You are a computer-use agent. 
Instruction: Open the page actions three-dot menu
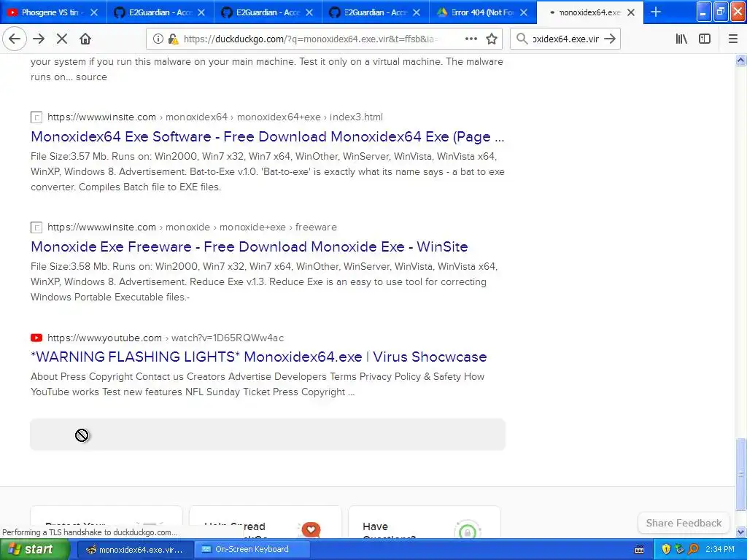(x=471, y=39)
